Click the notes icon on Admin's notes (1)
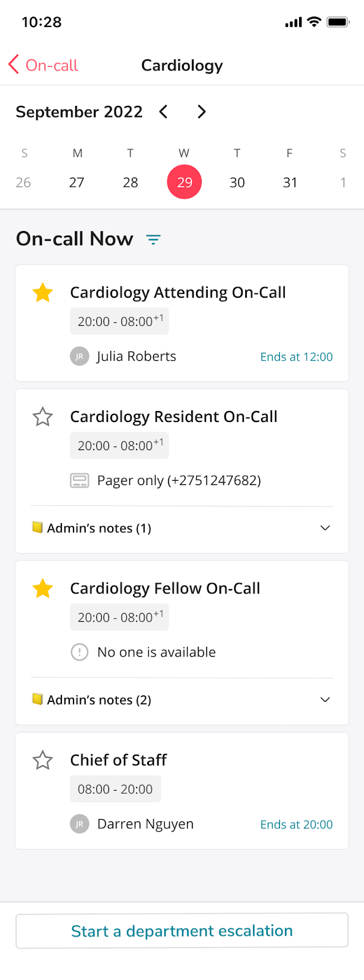The width and height of the screenshot is (364, 980). pos(38,527)
